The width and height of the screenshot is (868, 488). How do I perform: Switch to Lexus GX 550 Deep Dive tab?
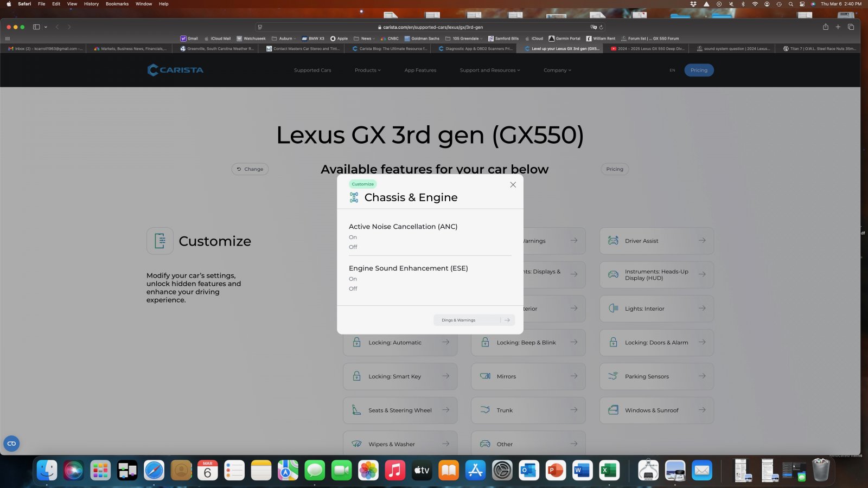coord(648,49)
